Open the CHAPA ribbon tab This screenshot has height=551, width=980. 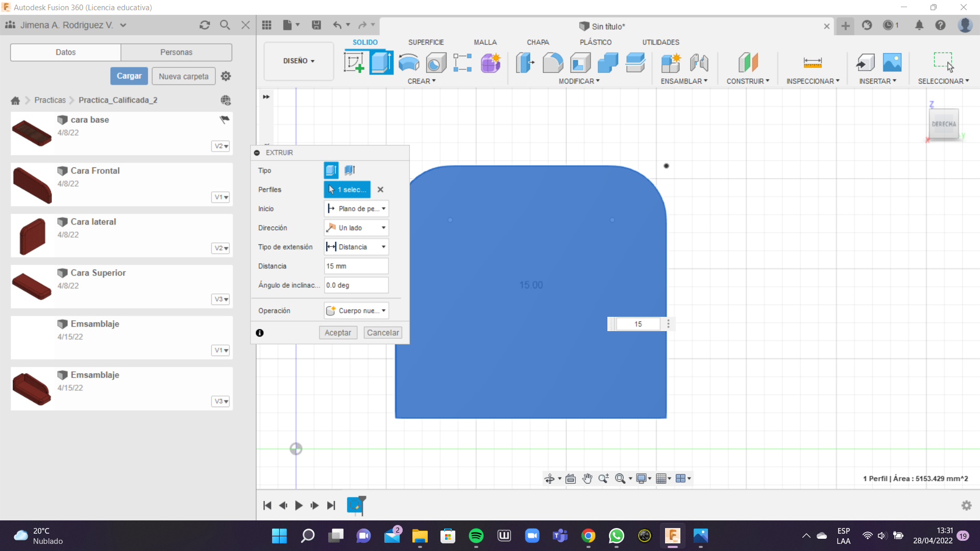(537, 42)
